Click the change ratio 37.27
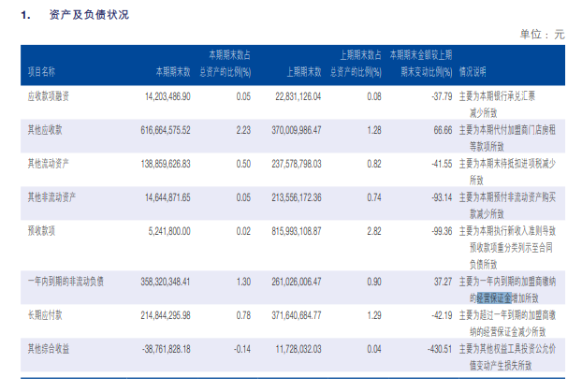Screen dimensions: 582x392 444,282
